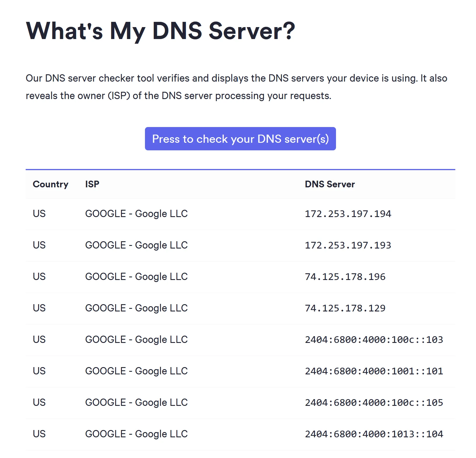Image resolution: width=476 pixels, height=458 pixels.
Task: Select the ISP column header
Action: [92, 184]
